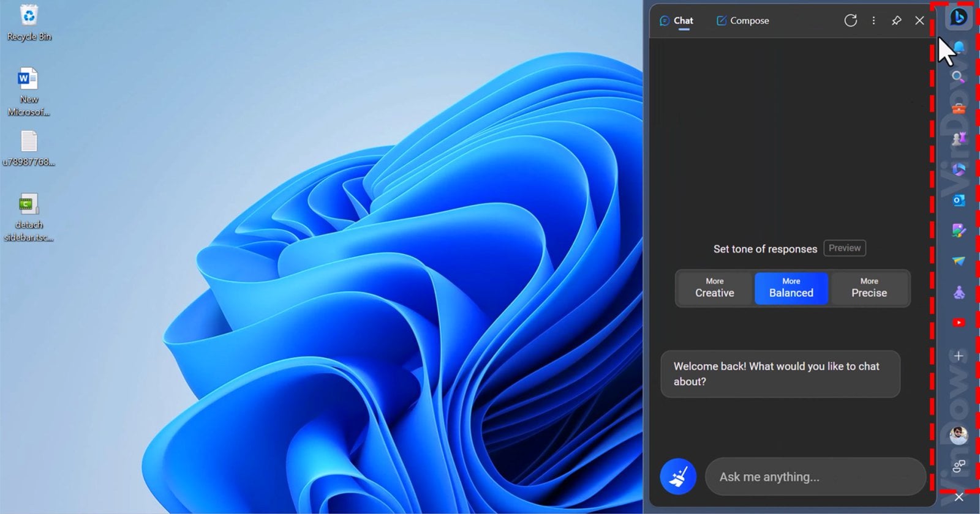This screenshot has width=980, height=514.
Task: Switch to the Chat tab
Action: point(677,21)
